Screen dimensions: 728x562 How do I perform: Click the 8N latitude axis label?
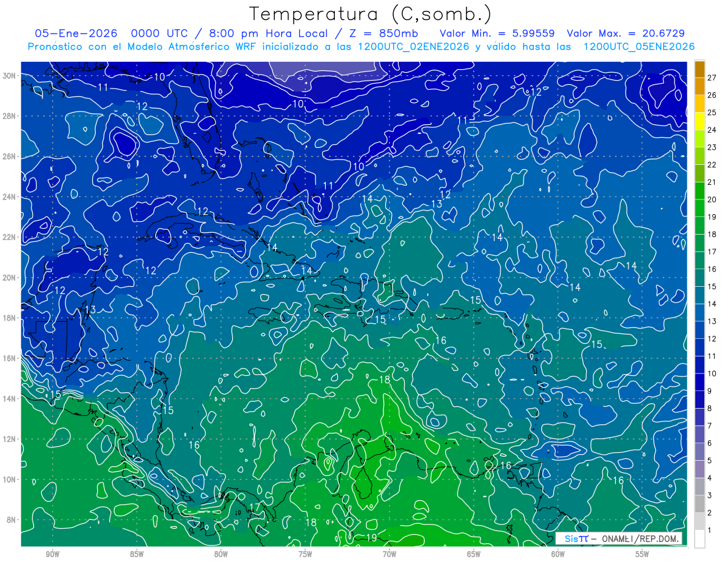pyautogui.click(x=12, y=520)
